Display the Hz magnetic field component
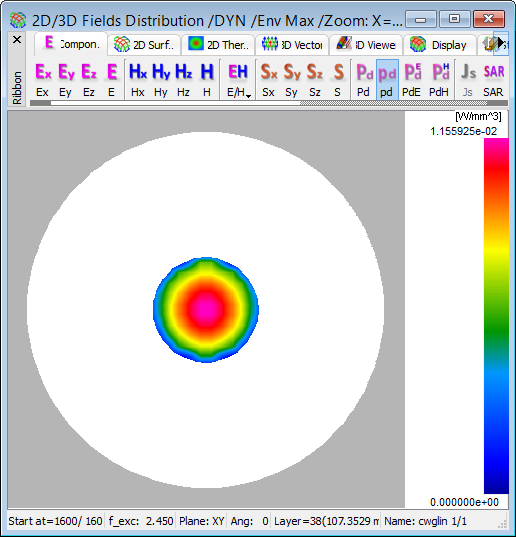This screenshot has height=537, width=516. click(x=184, y=79)
